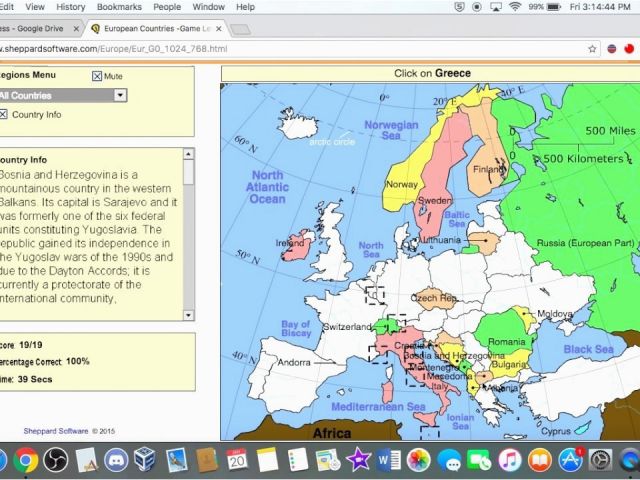This screenshot has height=480, width=640.
Task: Launch FaceTime from the Dock
Action: 479,460
